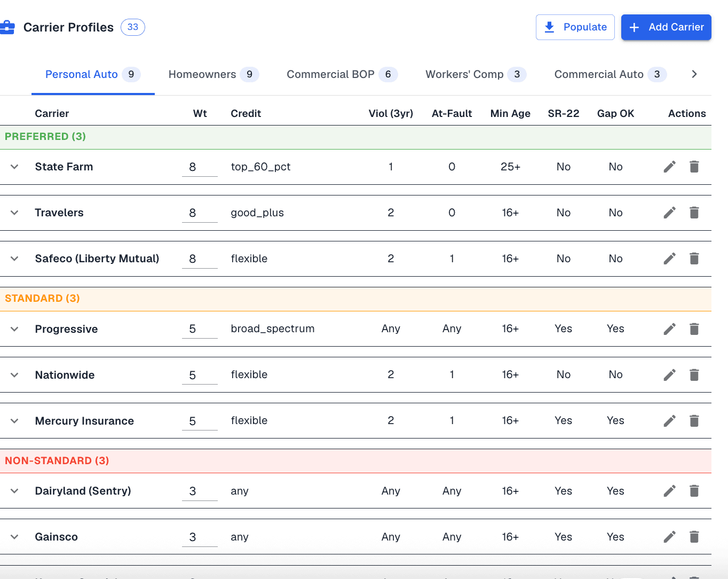This screenshot has height=579, width=728.
Task: Expand the State Farm row
Action: coord(14,167)
